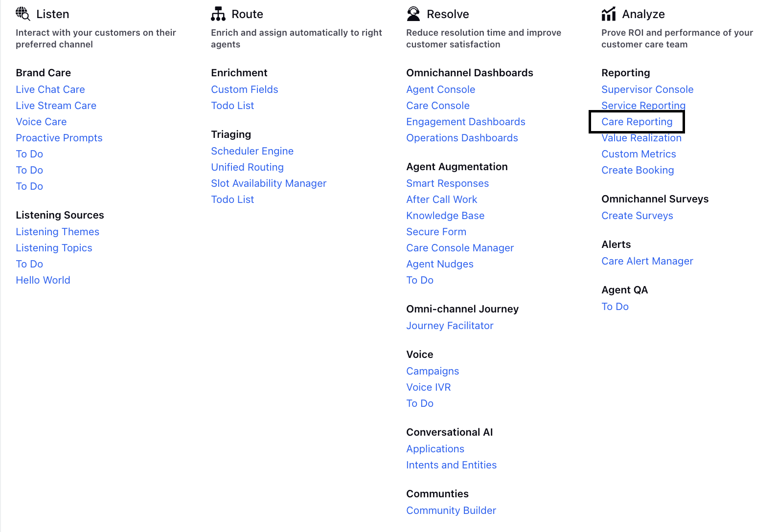
Task: Select Voice Care under Brand Care
Action: (x=41, y=122)
